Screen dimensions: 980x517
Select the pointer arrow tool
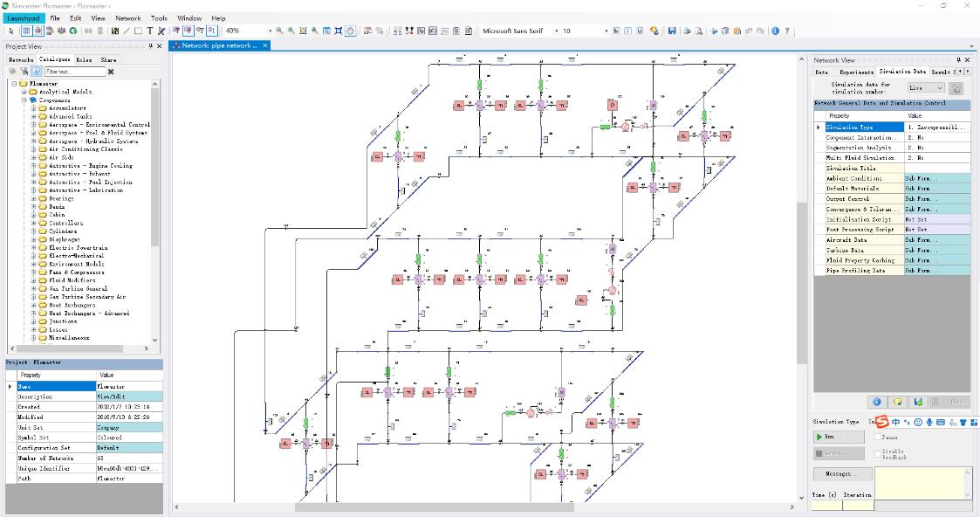10,31
